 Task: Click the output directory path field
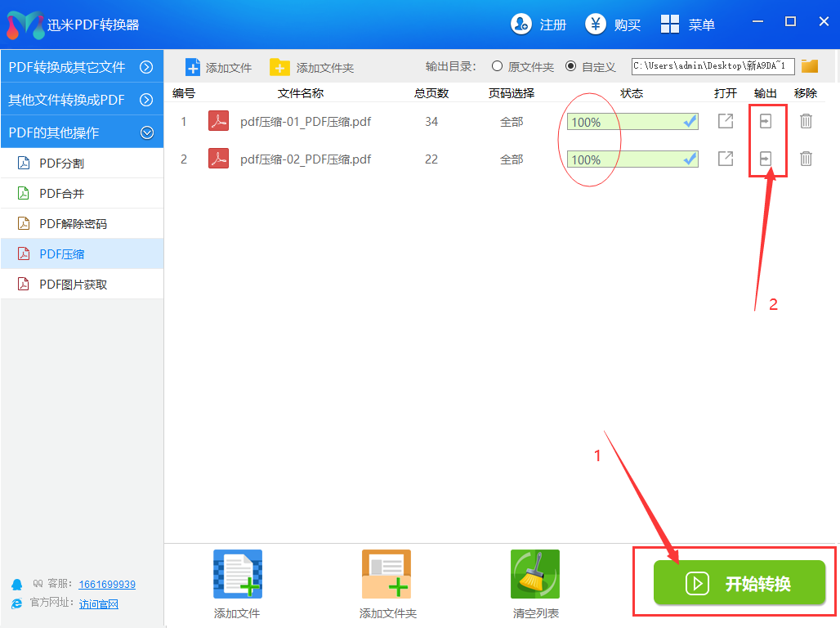click(x=713, y=66)
